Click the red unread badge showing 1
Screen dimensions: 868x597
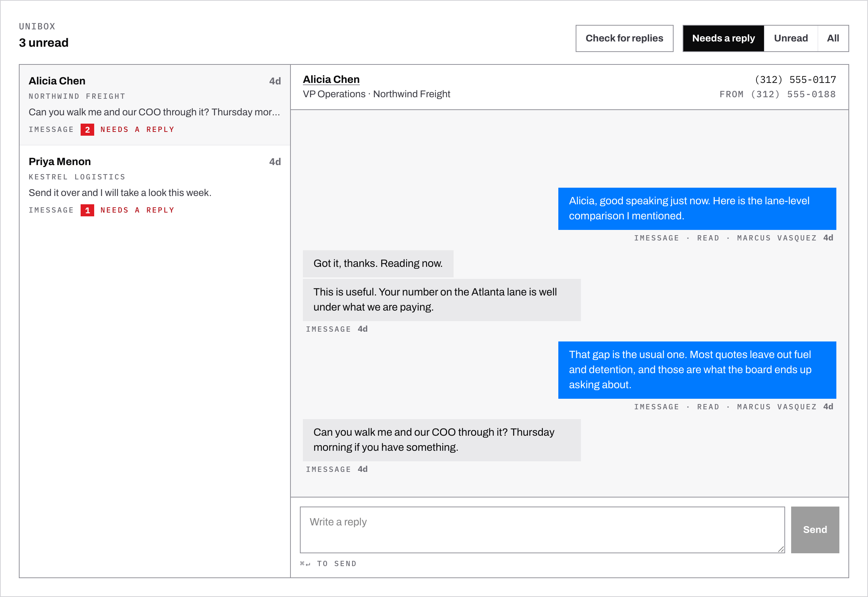87,210
